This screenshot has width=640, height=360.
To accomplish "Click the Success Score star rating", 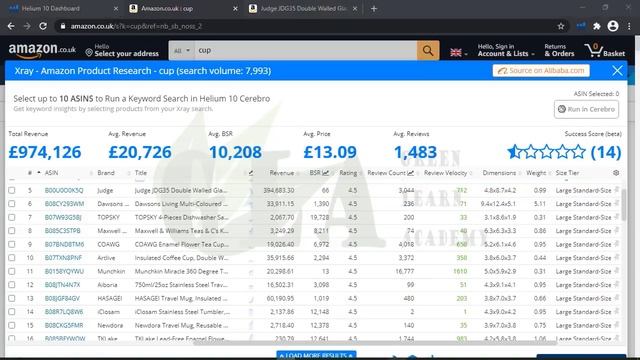I will (547, 152).
